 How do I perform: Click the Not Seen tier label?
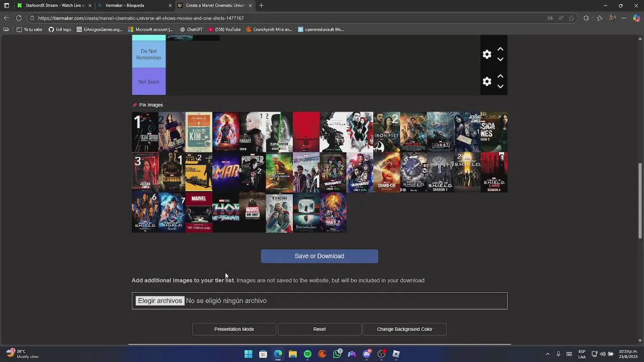tap(148, 81)
